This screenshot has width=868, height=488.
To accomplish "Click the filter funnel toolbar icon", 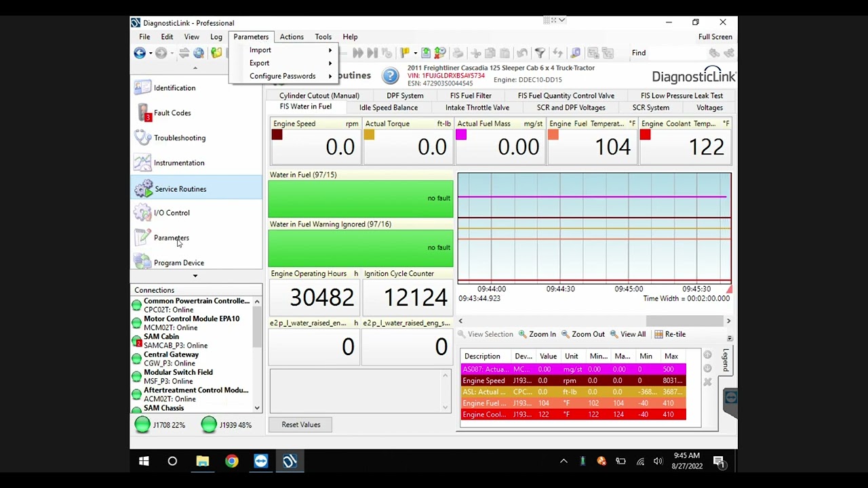I will [540, 53].
